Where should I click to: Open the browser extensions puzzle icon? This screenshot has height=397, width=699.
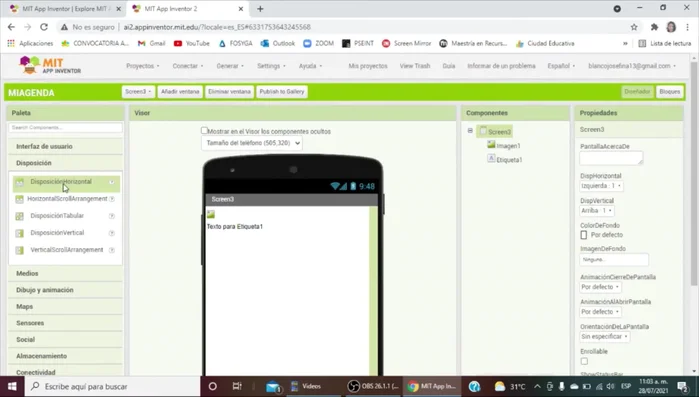(654, 27)
